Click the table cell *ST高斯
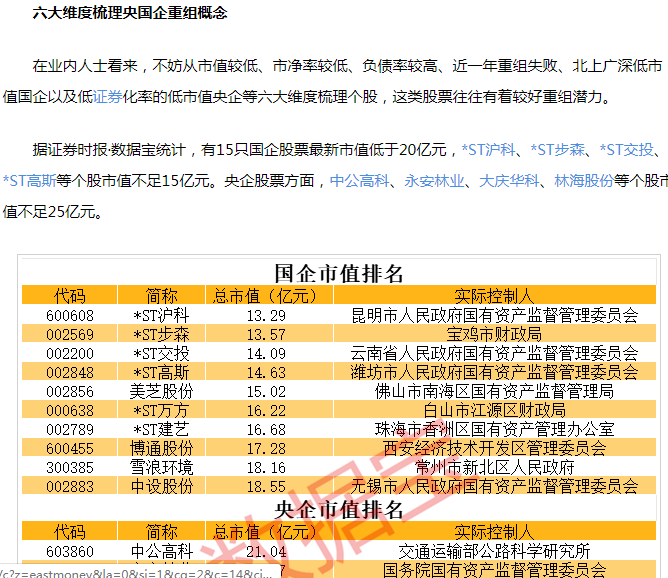The height and width of the screenshot is (578, 668). (161, 373)
